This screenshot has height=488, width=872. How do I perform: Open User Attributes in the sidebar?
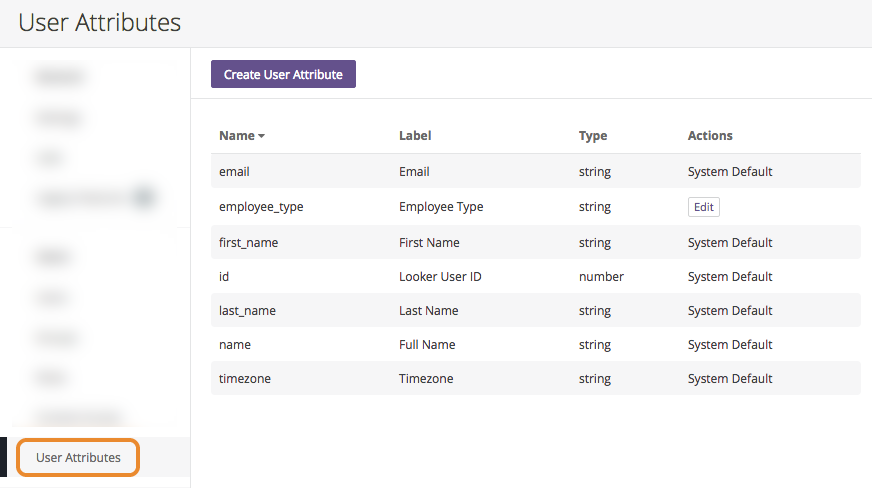point(78,458)
